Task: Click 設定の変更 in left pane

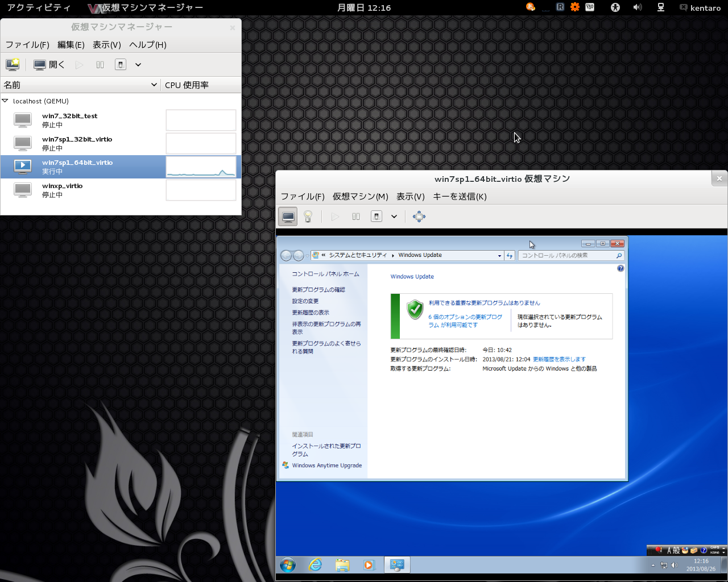Action: pos(305,301)
